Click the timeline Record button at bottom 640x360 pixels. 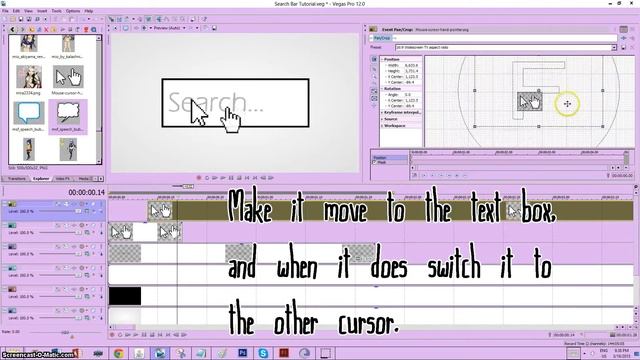point(112,335)
